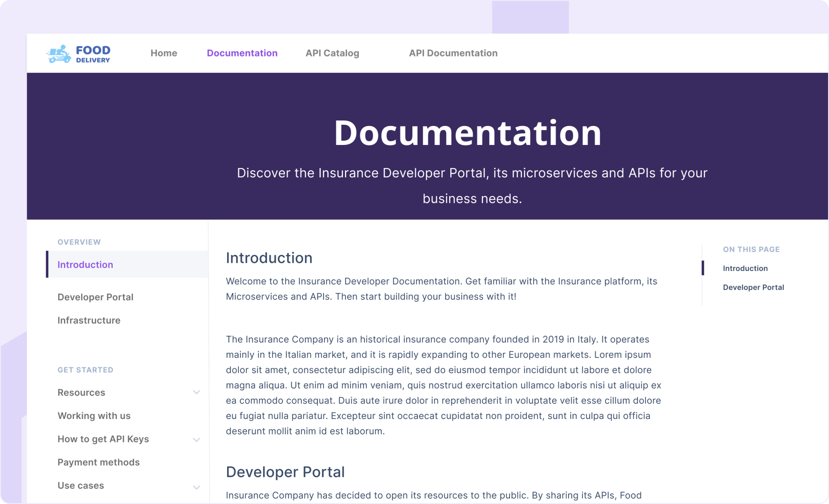Viewport: 829px width, 504px height.
Task: Select Developer Portal in the sidebar
Action: (95, 297)
